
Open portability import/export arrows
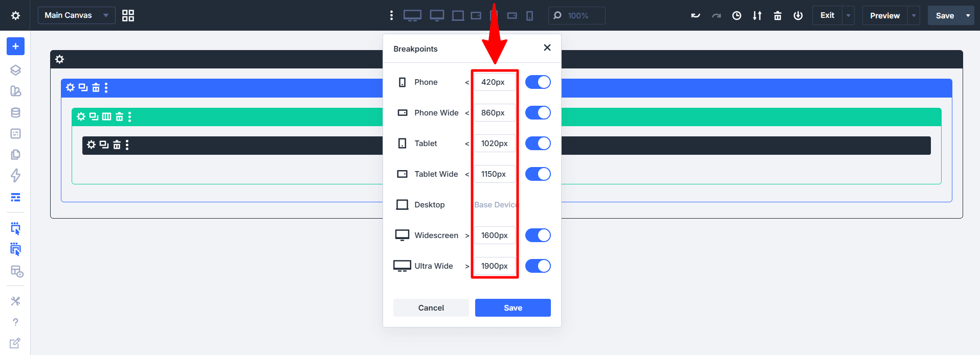pos(757,15)
